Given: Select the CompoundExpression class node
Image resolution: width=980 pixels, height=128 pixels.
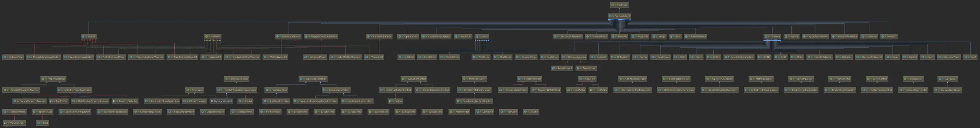Looking at the screenshot, I should [x=436, y=37].
